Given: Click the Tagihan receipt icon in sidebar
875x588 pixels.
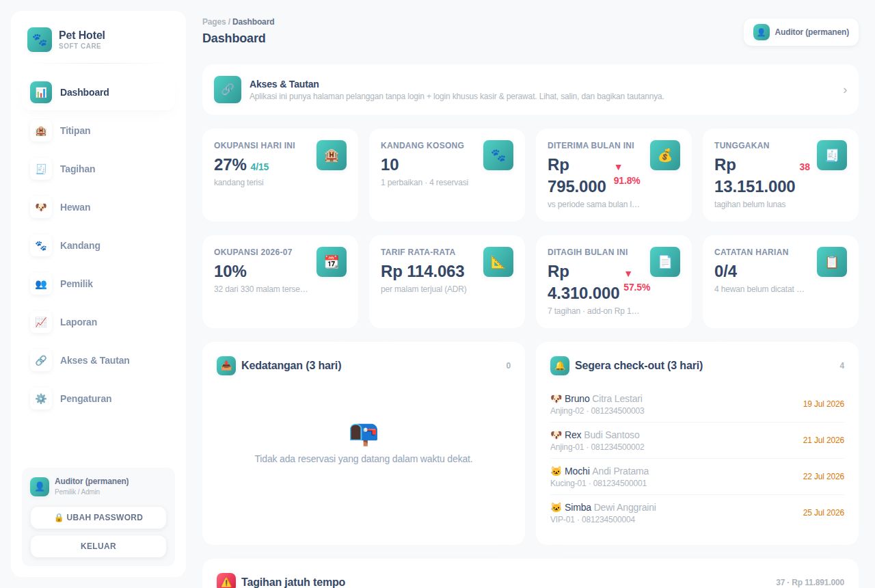Looking at the screenshot, I should coord(41,169).
